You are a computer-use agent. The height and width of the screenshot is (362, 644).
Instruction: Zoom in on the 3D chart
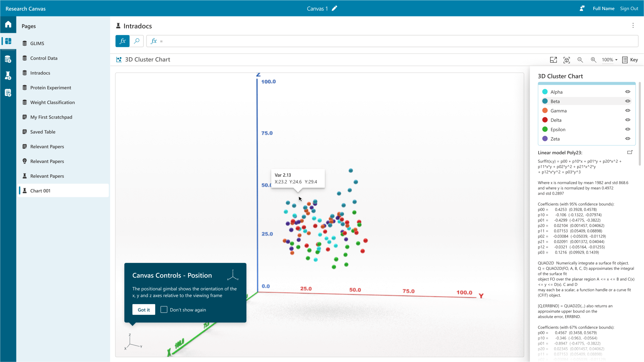(593, 60)
